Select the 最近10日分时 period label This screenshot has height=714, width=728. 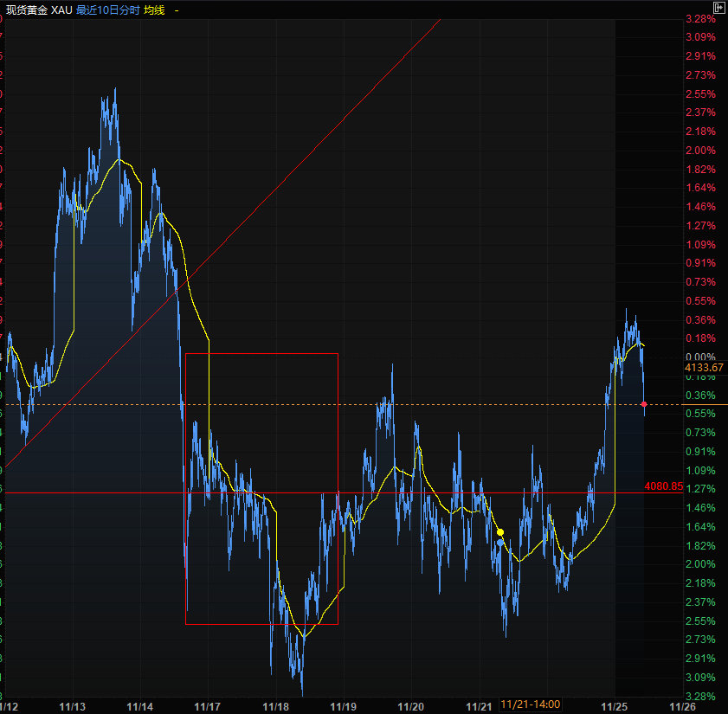(x=107, y=10)
